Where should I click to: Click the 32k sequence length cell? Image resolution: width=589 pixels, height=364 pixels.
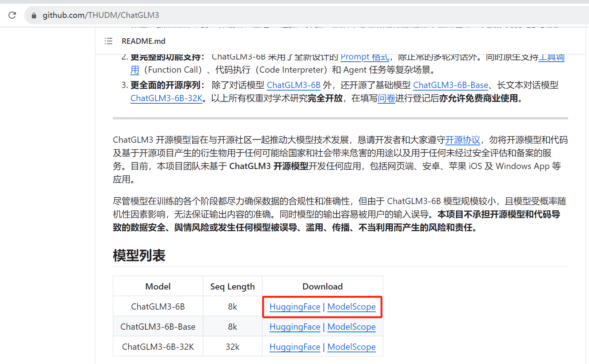coord(232,347)
